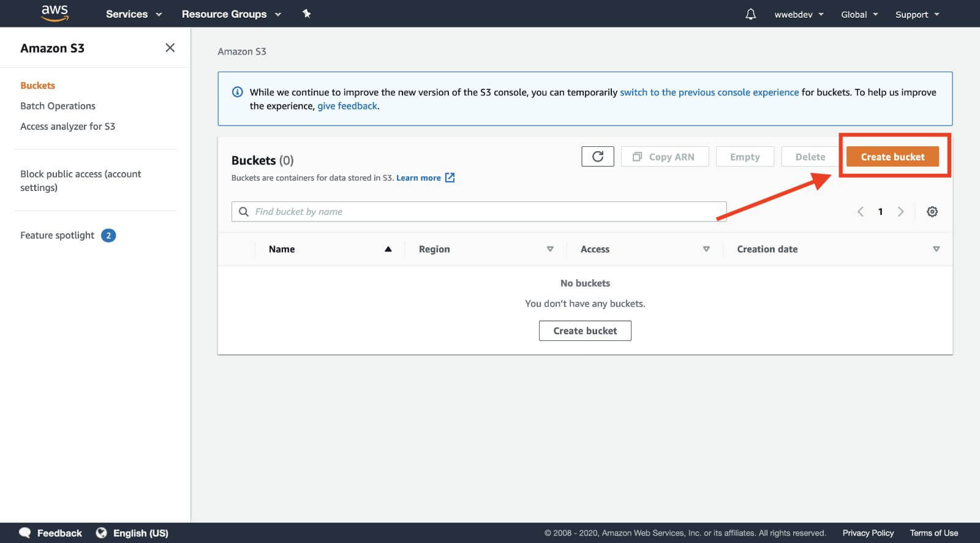Open the Global region dropdown

(x=859, y=15)
